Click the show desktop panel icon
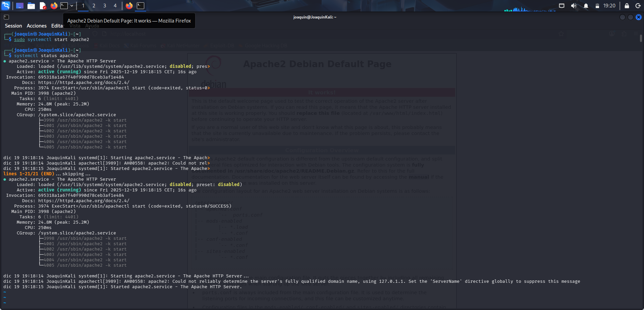Viewport: 644px width, 310px height. click(20, 6)
